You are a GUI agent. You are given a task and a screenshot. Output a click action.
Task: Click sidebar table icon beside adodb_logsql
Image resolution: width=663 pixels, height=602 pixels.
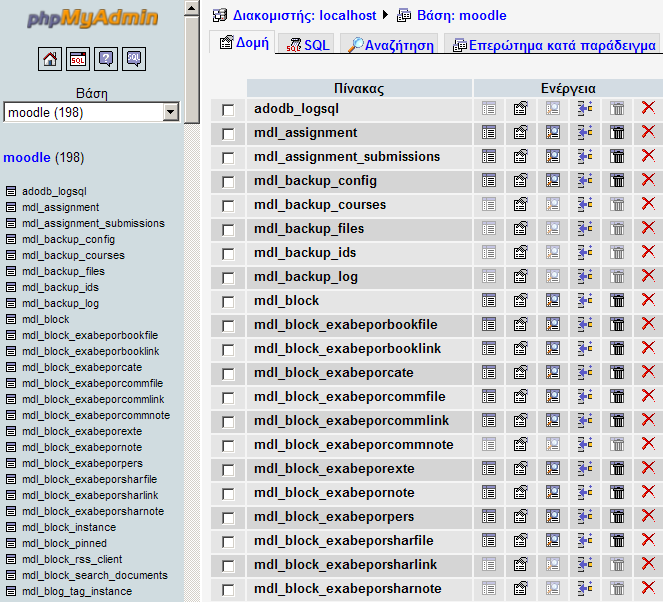point(11,192)
